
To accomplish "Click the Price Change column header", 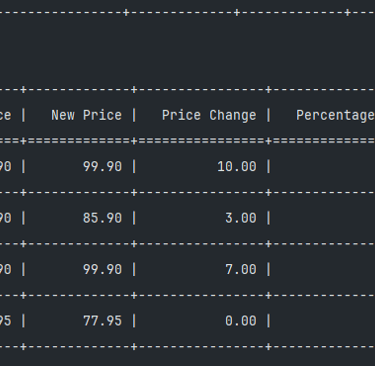I will click(x=209, y=115).
